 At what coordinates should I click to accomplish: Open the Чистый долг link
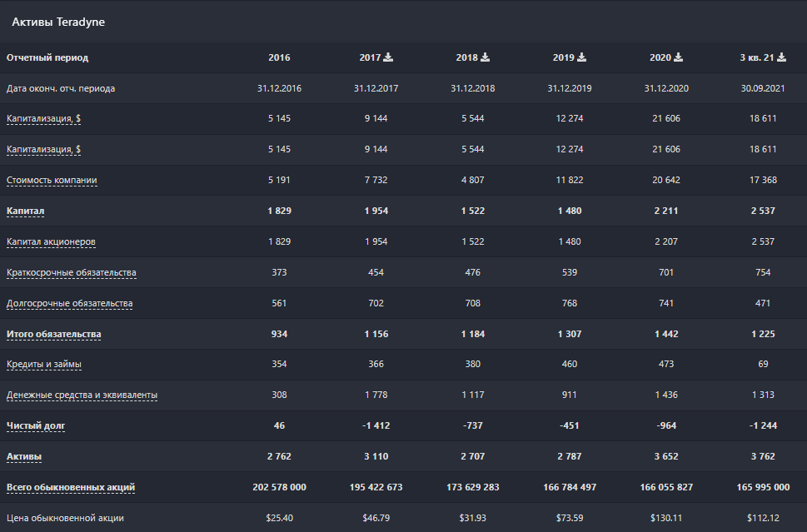coord(36,426)
